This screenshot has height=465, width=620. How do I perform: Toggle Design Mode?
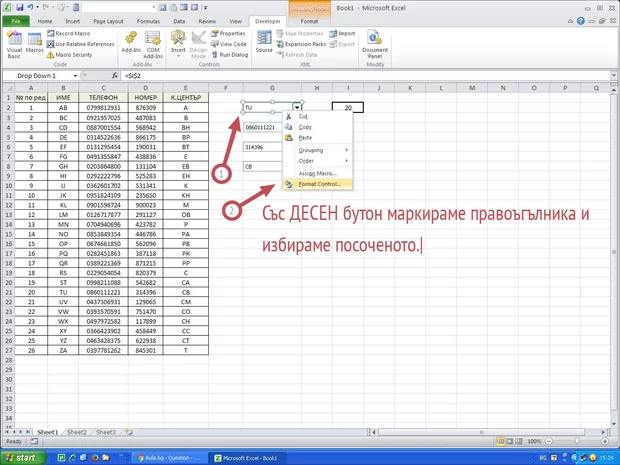[198, 45]
